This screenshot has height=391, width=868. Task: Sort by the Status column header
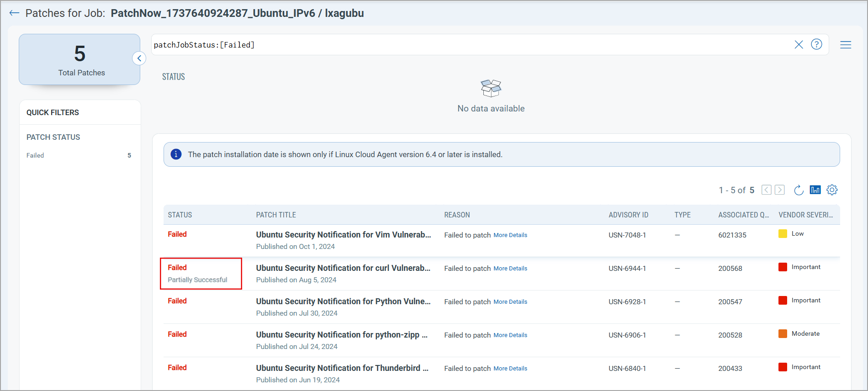(180, 215)
